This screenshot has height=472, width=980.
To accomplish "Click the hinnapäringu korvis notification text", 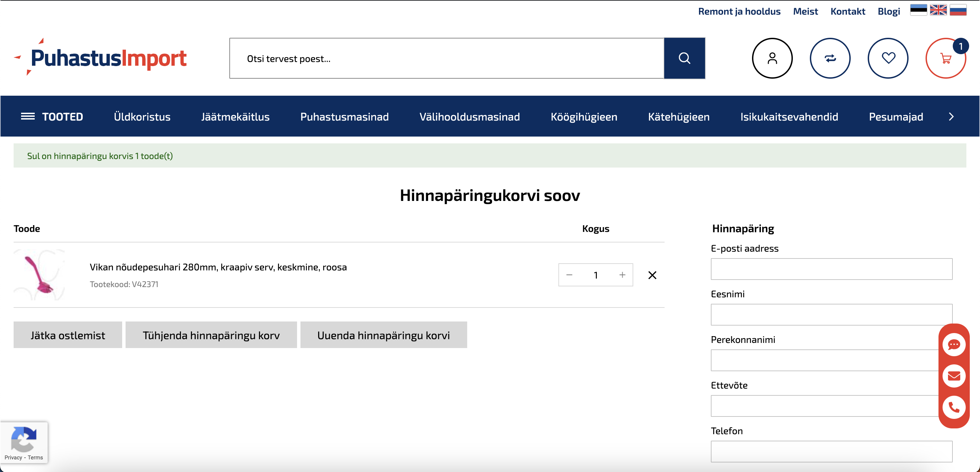I will pyautogui.click(x=100, y=156).
